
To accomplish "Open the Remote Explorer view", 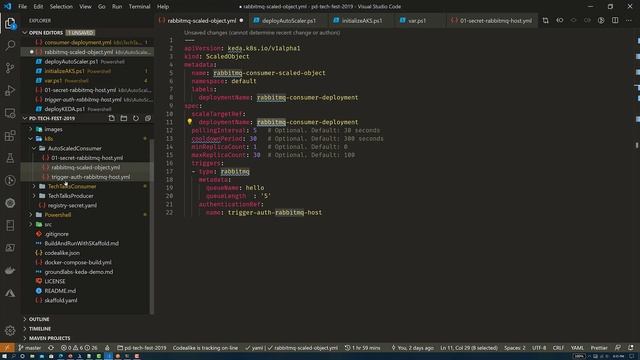I will point(10,113).
